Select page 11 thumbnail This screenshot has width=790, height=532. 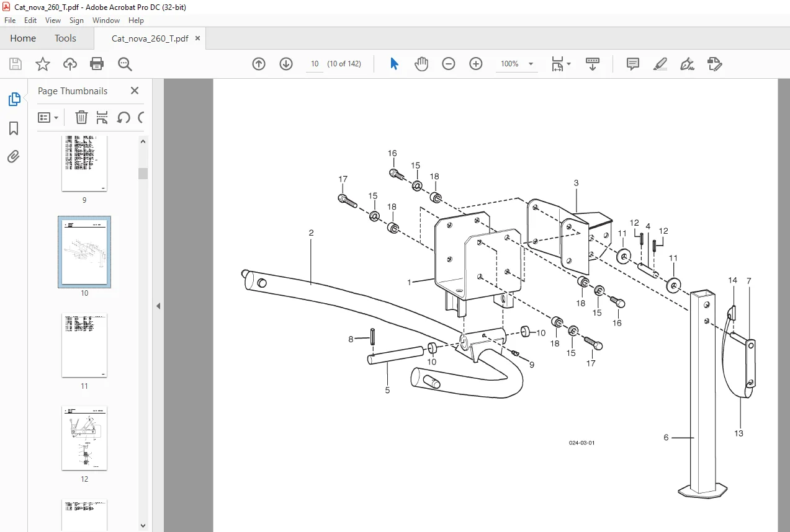click(84, 345)
